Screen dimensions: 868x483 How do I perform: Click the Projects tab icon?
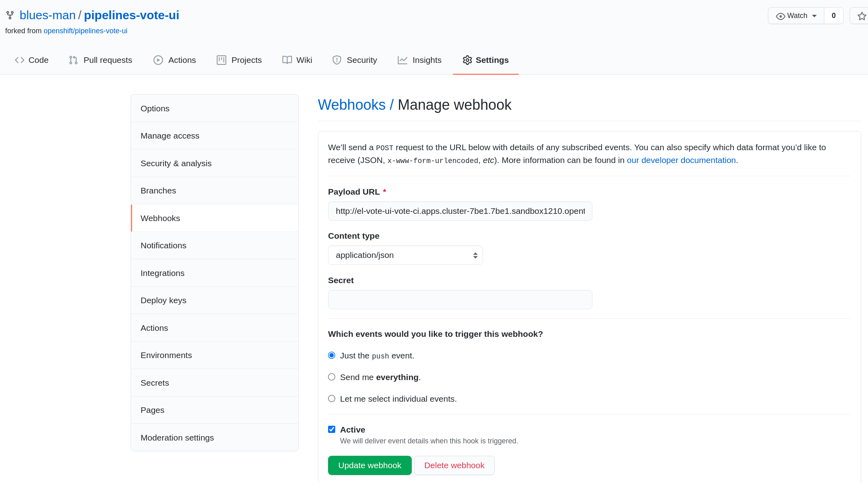(x=221, y=60)
